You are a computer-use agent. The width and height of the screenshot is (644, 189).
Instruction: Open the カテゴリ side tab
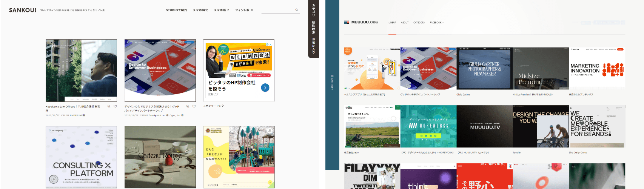[x=314, y=10]
